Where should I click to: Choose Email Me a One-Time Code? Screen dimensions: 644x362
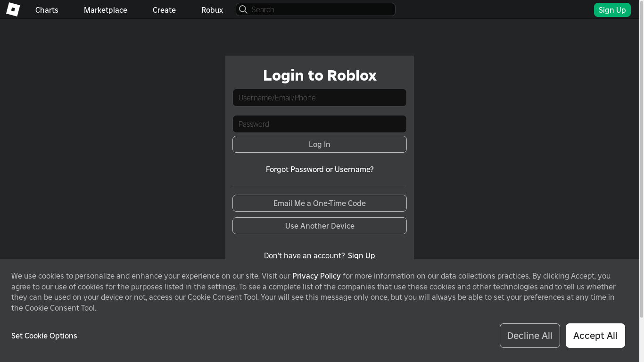320,203
